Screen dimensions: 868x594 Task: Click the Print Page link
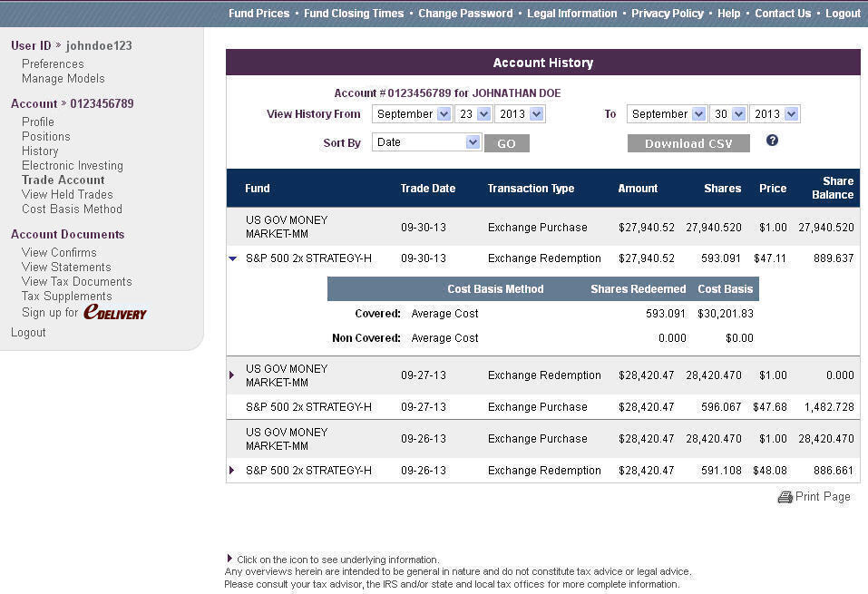(x=823, y=497)
